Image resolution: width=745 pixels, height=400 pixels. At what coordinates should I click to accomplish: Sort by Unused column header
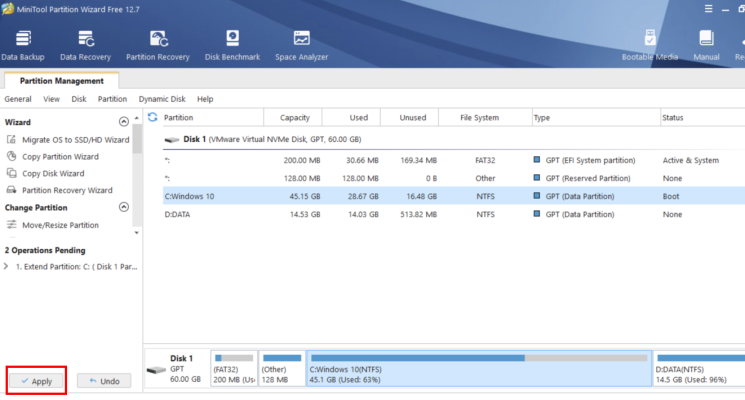(x=412, y=117)
